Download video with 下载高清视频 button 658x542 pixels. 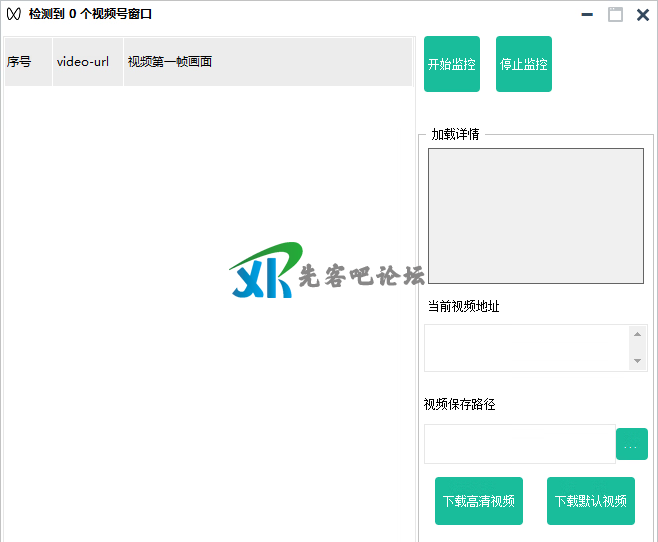click(x=478, y=501)
